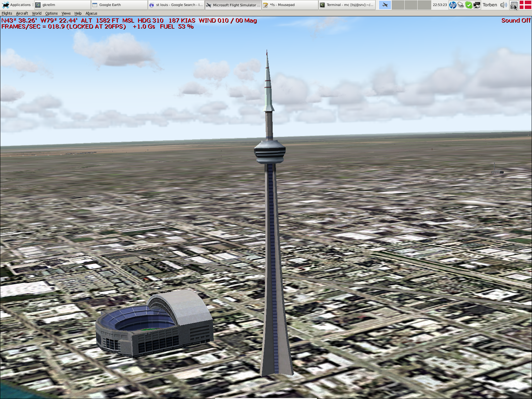Open the Xfce Applications menu
Viewport: 532px width, 399px height.
click(16, 5)
